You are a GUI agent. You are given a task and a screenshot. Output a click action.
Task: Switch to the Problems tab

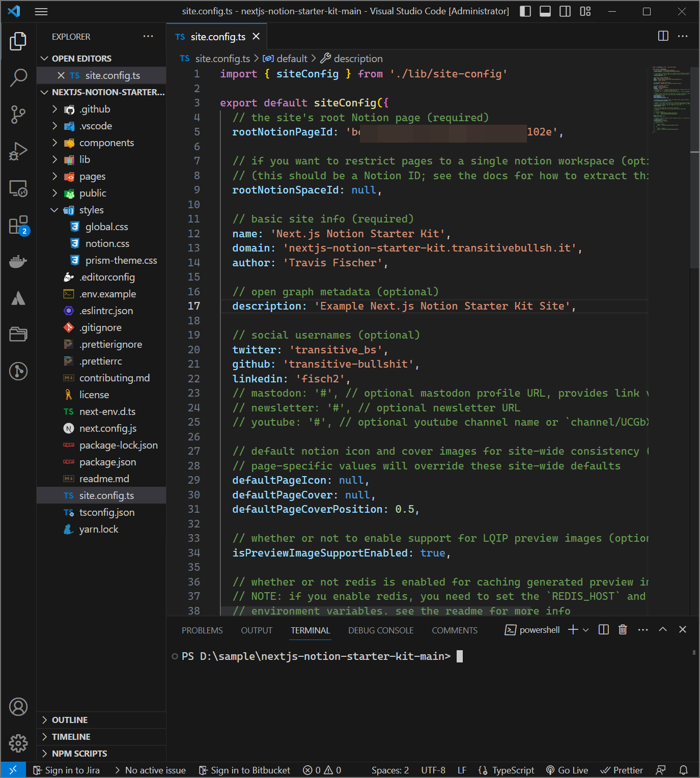pyautogui.click(x=202, y=630)
